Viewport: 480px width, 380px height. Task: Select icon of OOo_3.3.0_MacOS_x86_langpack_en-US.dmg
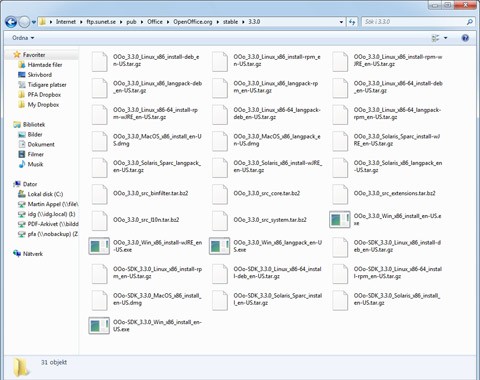tap(220, 141)
